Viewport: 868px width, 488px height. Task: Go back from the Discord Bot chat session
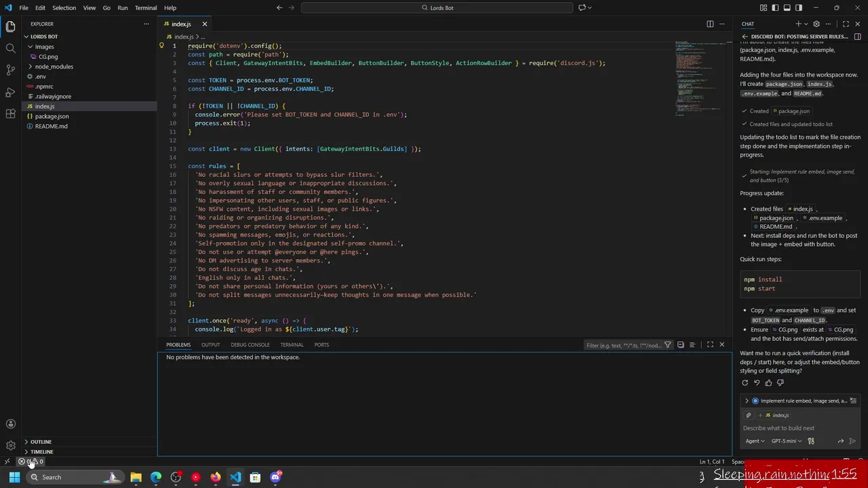tap(745, 37)
